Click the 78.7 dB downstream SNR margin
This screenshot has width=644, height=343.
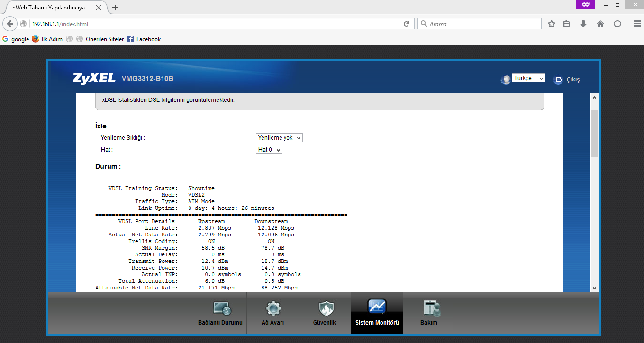[272, 248]
